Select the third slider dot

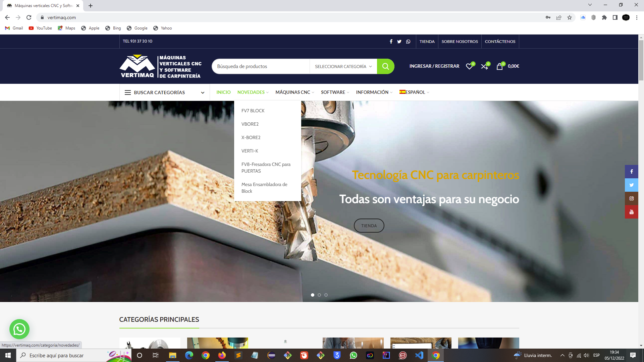(x=326, y=295)
